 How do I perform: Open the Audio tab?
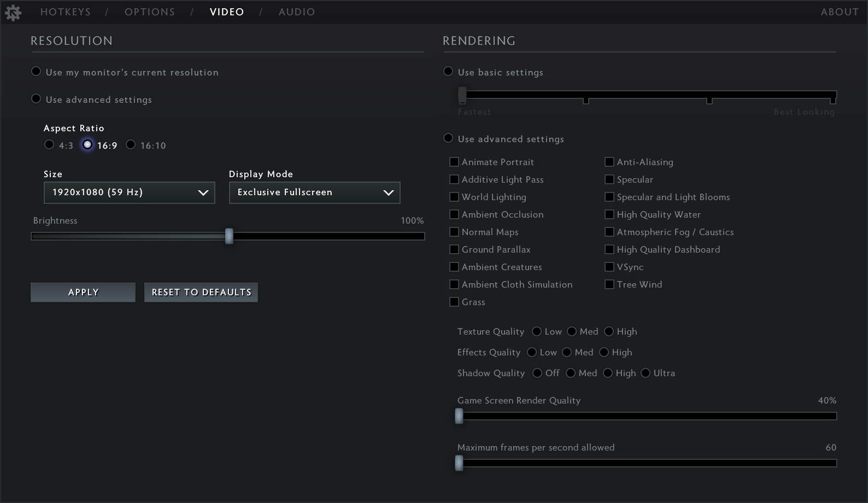[x=297, y=12]
